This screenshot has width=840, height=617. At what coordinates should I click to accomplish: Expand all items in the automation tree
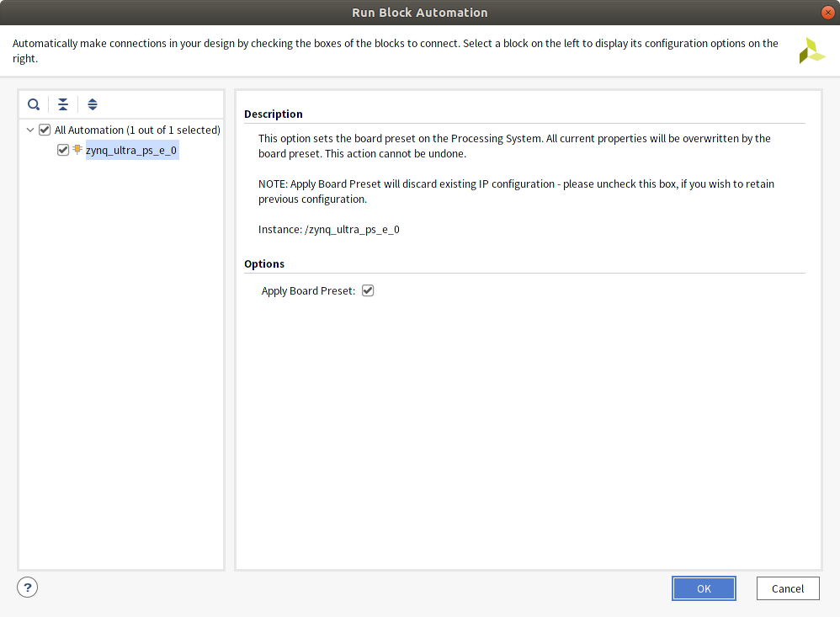(93, 104)
